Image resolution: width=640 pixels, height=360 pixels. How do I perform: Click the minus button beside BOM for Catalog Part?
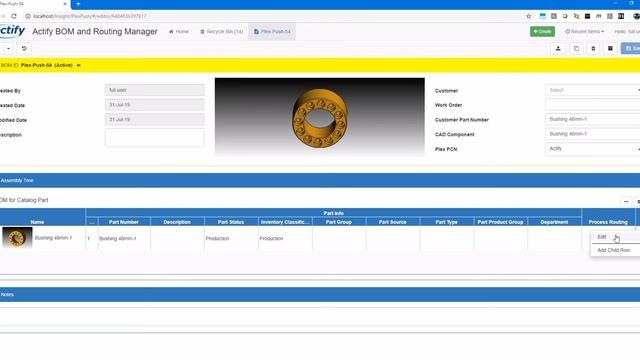[x=626, y=202]
